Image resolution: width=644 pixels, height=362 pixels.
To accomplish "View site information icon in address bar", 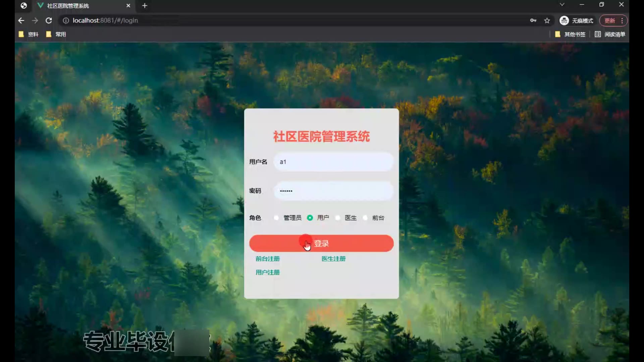I will 66,20.
